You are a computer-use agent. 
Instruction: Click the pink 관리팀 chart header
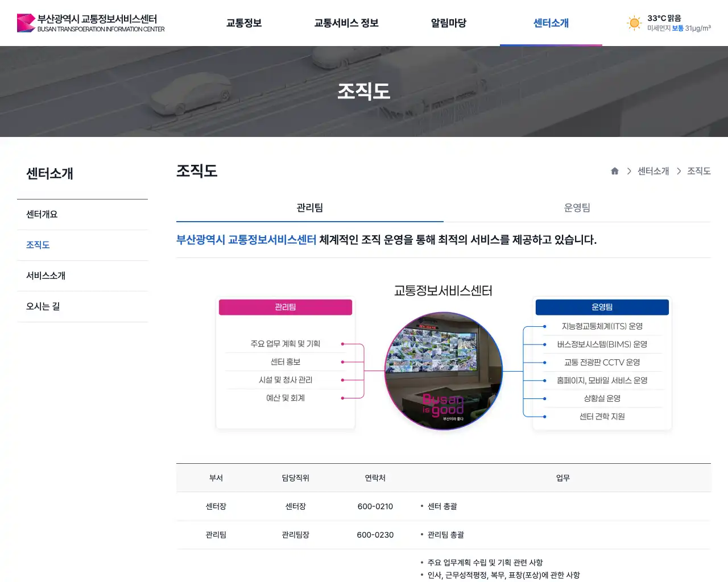click(x=286, y=307)
